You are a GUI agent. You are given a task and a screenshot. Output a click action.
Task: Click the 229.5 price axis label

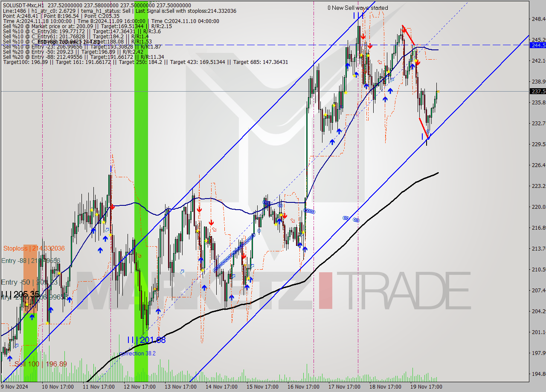click(x=538, y=144)
